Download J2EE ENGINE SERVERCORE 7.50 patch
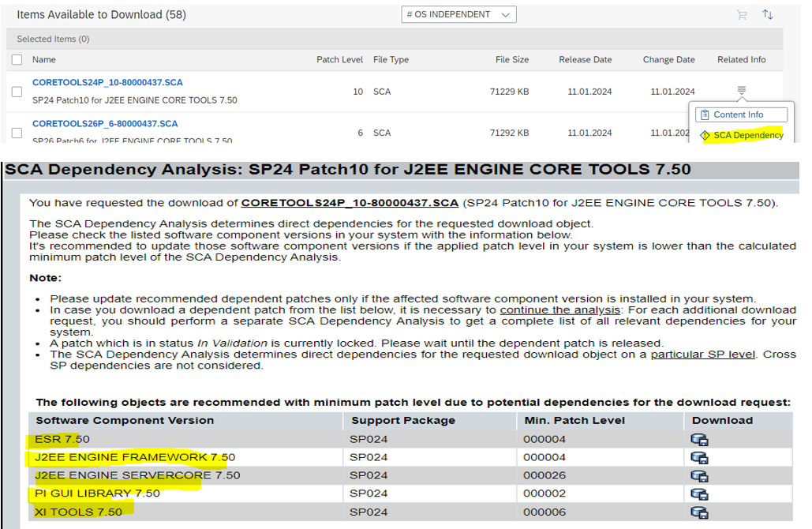This screenshot has height=529, width=812. [x=698, y=476]
